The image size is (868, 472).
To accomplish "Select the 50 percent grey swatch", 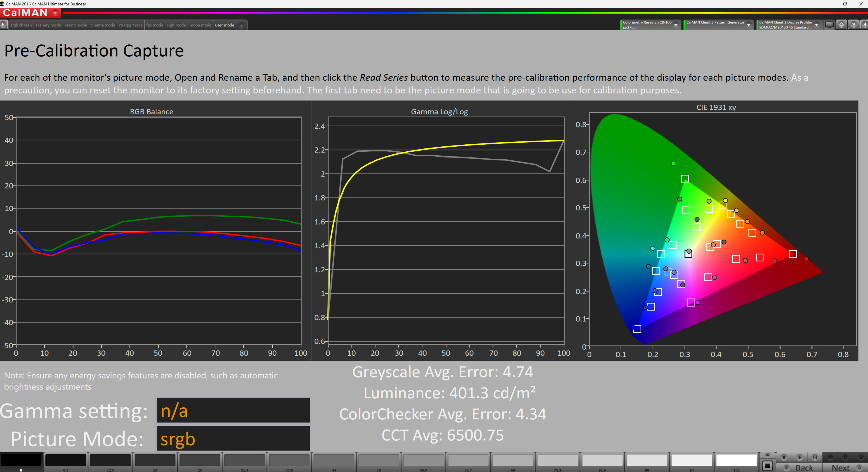I will tap(378, 460).
